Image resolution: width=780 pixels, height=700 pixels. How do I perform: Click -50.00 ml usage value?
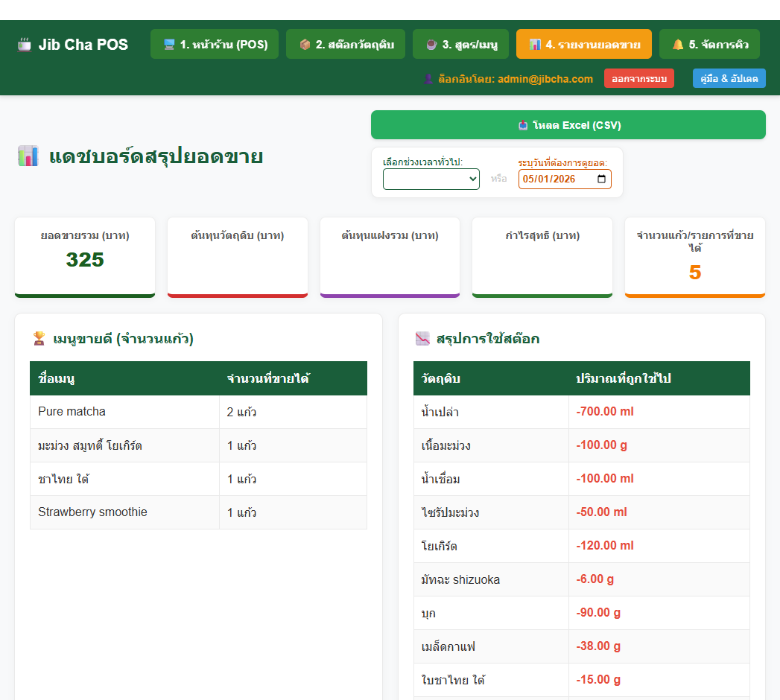(601, 512)
